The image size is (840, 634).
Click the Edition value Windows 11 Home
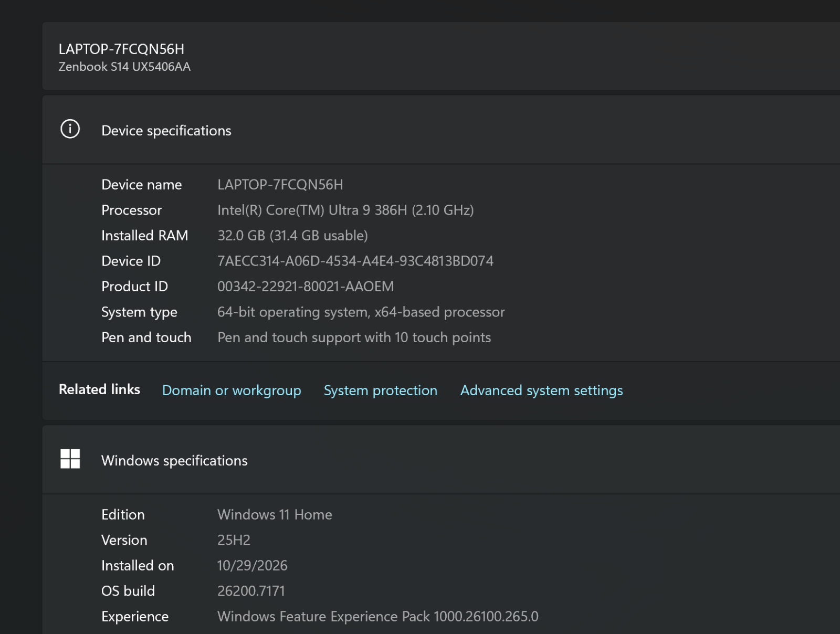click(275, 514)
